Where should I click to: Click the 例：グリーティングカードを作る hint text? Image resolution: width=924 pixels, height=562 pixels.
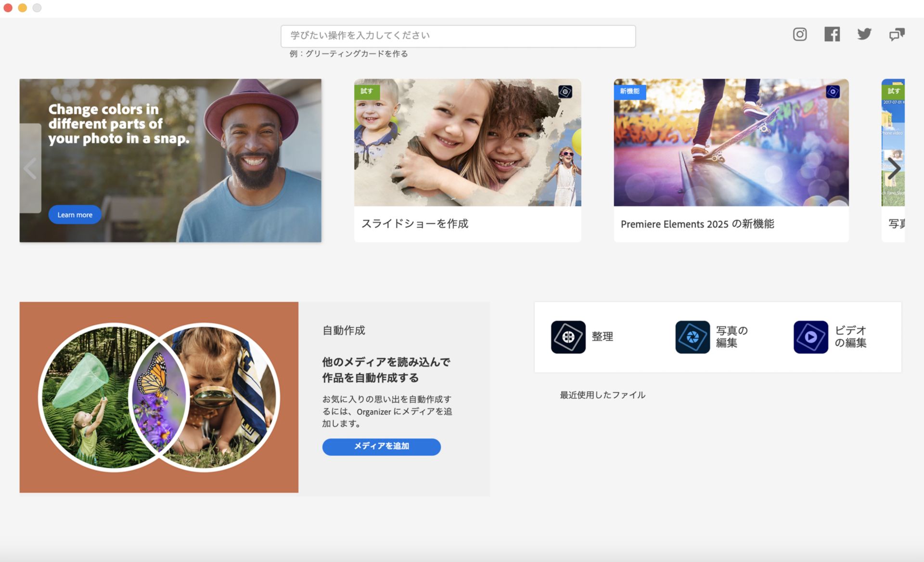(x=348, y=54)
